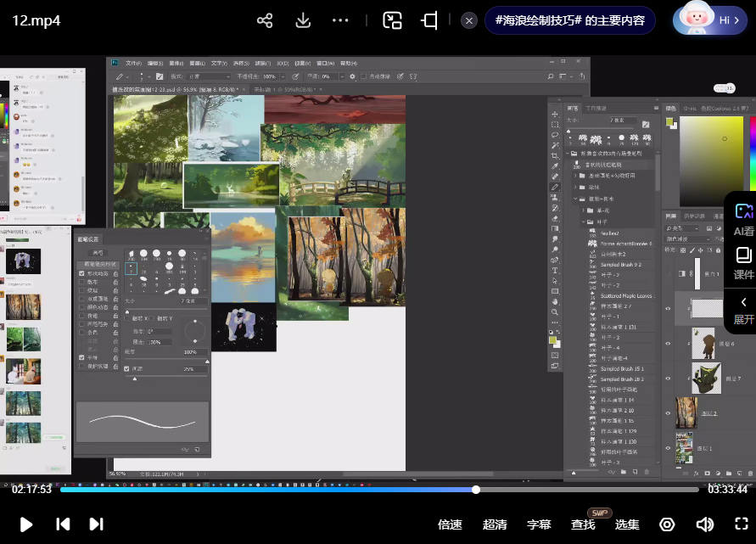Image resolution: width=756 pixels, height=544 pixels.
Task: Open the three-dots more options menu
Action: pyautogui.click(x=340, y=20)
